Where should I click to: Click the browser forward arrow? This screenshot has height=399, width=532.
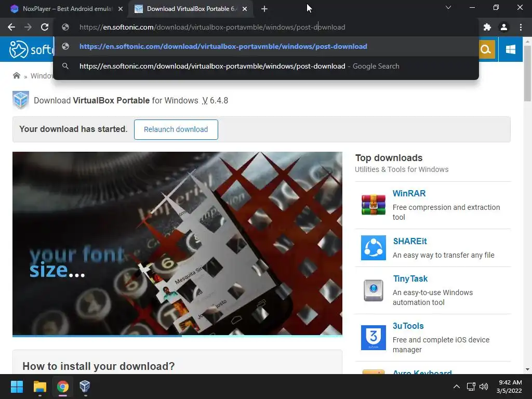(x=28, y=27)
